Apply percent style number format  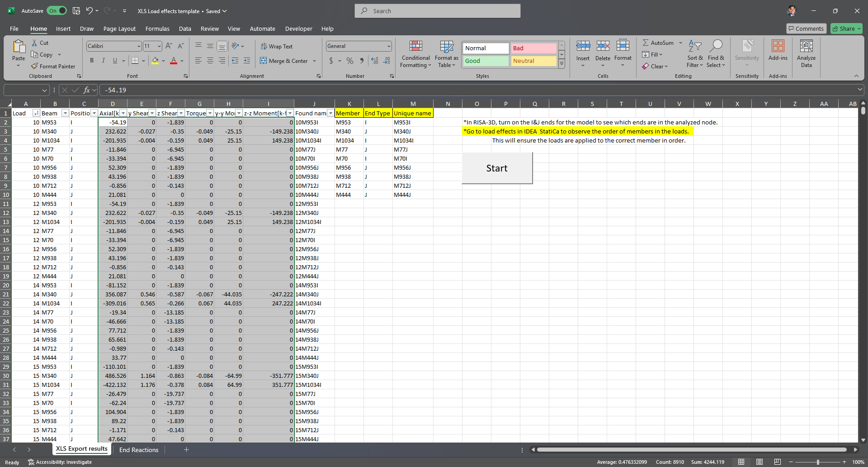pos(350,61)
